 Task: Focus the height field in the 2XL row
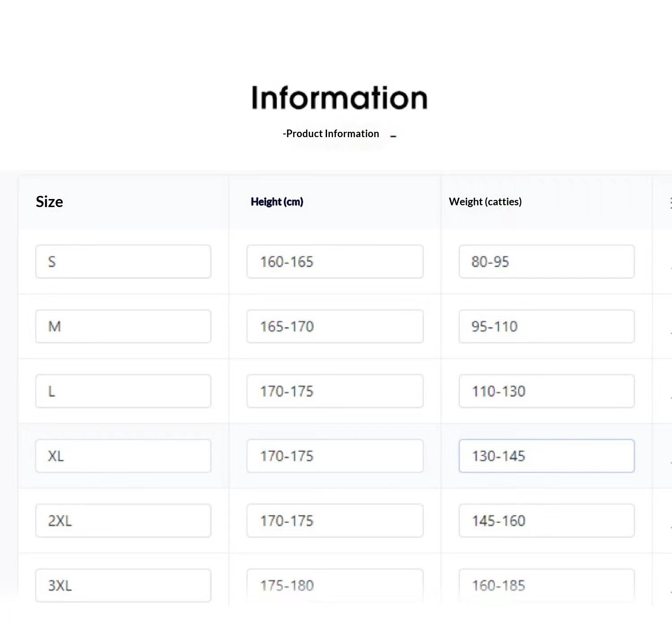tap(335, 520)
